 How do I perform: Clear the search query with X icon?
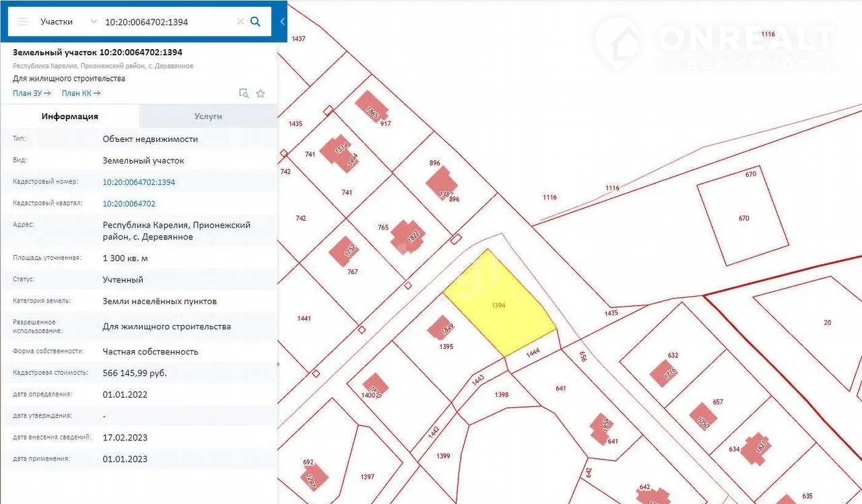[240, 22]
